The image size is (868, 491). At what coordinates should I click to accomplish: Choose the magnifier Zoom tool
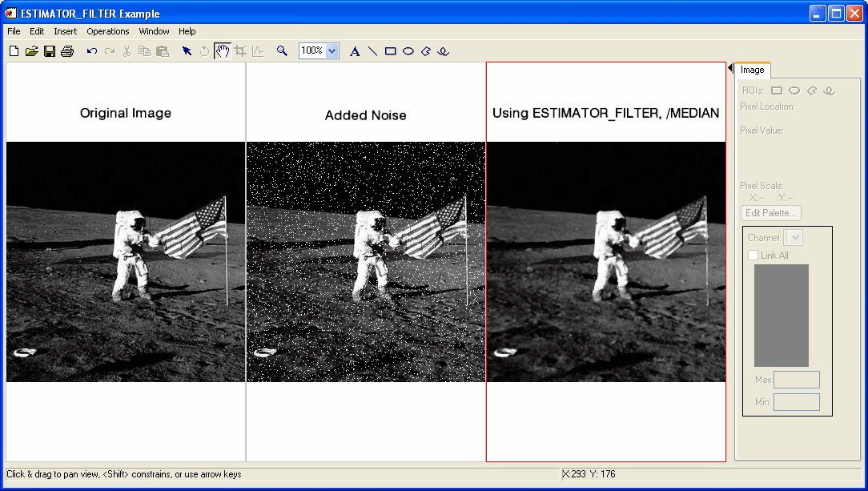click(283, 51)
